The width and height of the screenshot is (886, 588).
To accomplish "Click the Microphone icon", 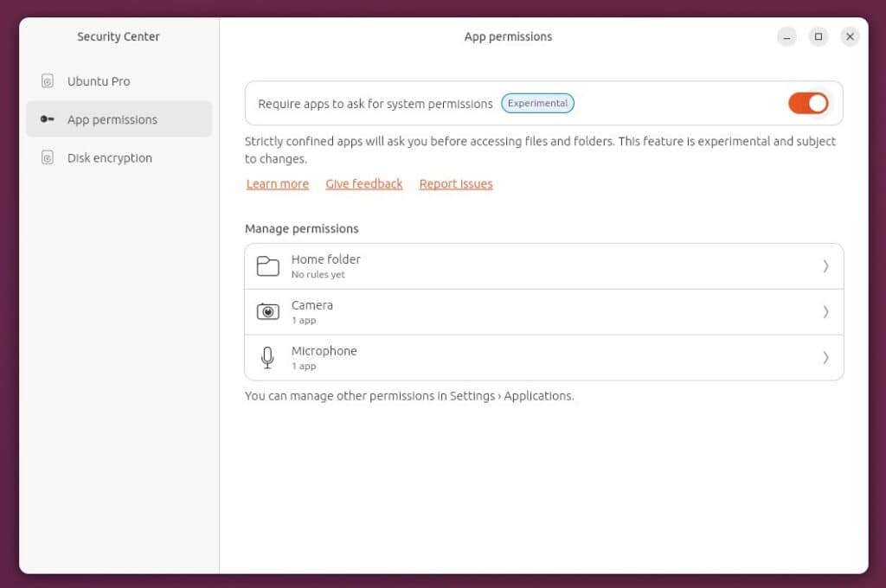I will (268, 357).
